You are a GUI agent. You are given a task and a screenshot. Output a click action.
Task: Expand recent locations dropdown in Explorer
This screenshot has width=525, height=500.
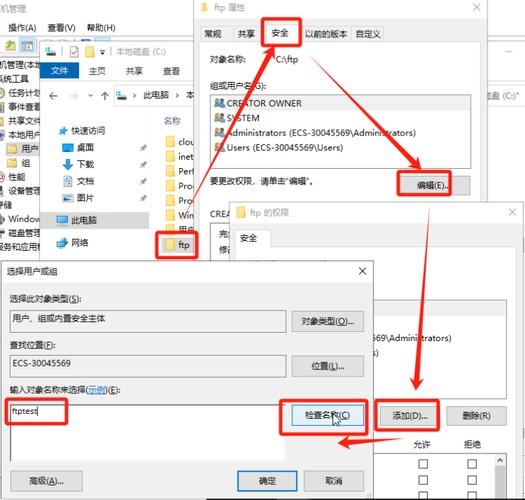pos(90,96)
